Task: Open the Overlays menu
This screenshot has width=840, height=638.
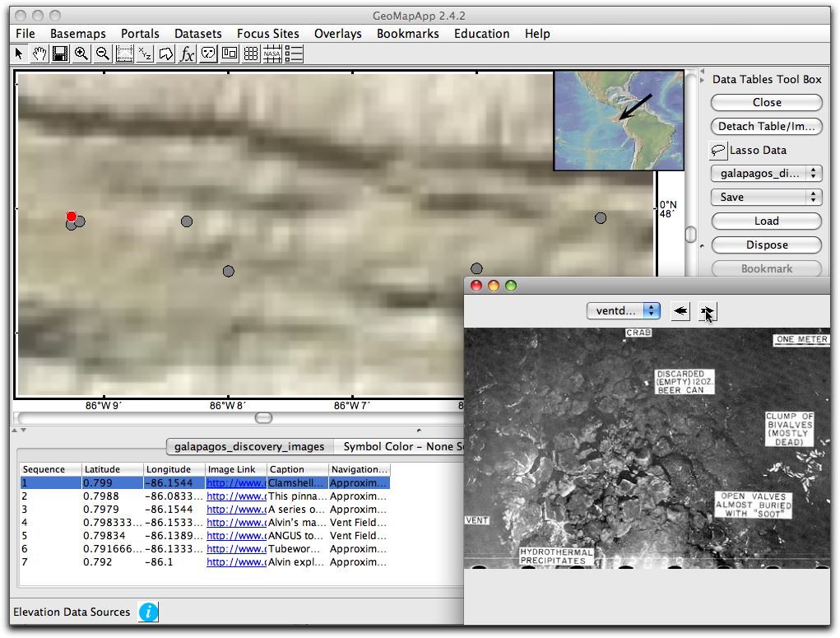Action: 337,34
